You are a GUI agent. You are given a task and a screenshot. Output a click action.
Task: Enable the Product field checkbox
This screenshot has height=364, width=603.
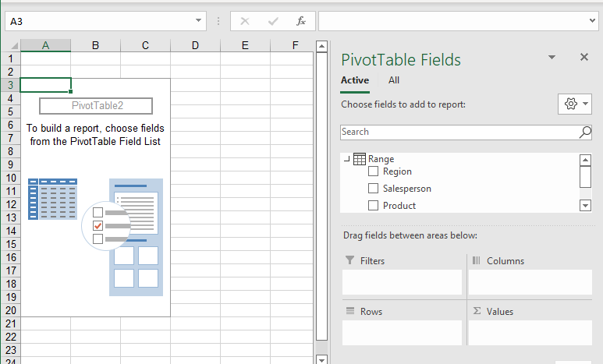(x=374, y=206)
